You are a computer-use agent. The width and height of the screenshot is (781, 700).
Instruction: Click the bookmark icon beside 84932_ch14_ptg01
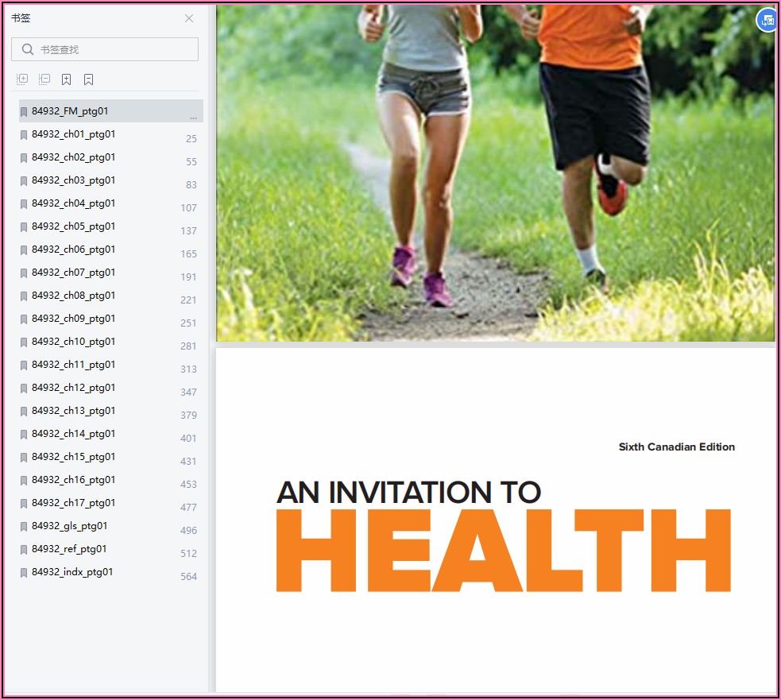pyautogui.click(x=23, y=435)
